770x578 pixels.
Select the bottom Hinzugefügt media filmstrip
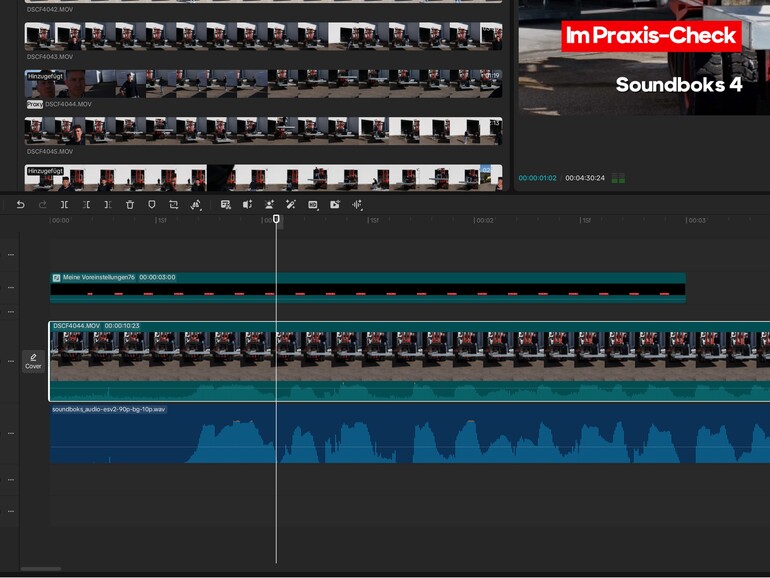[x=263, y=178]
